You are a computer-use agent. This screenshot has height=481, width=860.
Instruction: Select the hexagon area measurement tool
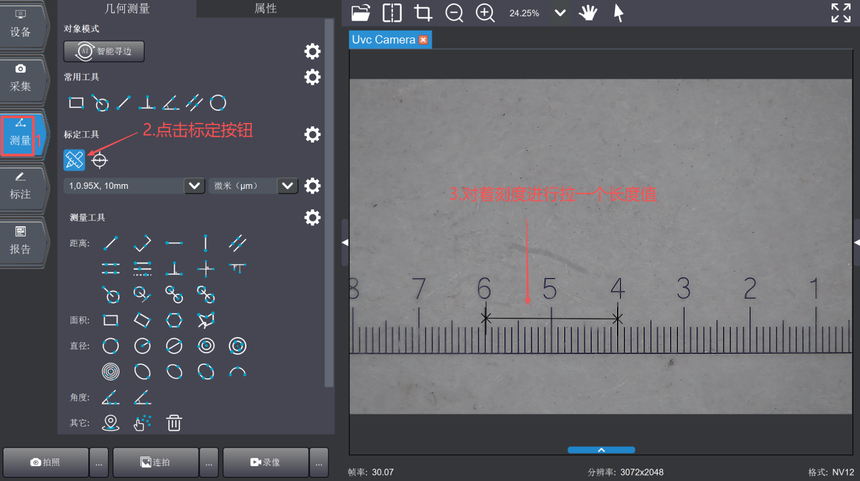click(174, 320)
